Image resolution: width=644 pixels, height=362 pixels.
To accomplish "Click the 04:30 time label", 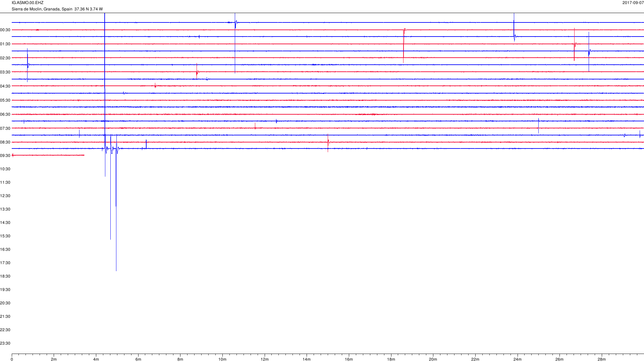I will (5, 86).
